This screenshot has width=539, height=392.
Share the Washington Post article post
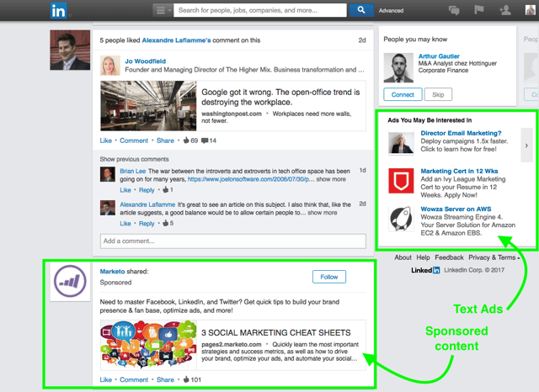pos(165,140)
